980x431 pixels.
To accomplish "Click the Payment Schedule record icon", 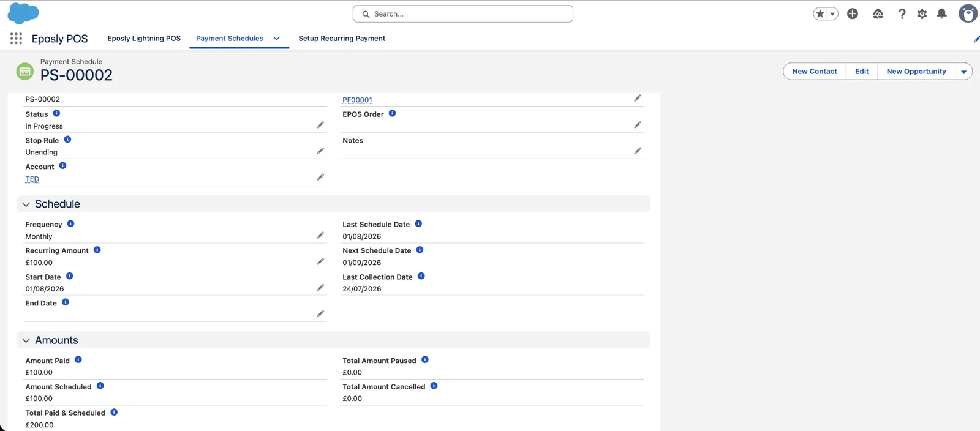I will [25, 71].
